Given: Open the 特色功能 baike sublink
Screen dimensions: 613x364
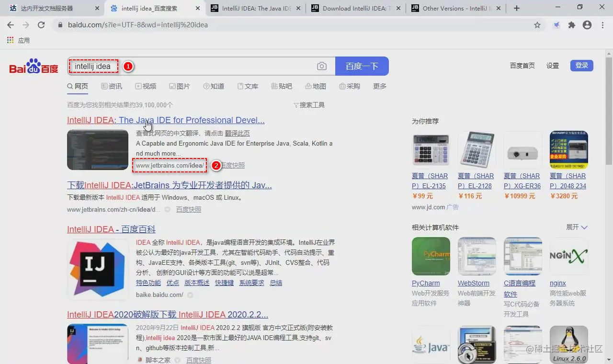Looking at the screenshot, I should click(148, 283).
